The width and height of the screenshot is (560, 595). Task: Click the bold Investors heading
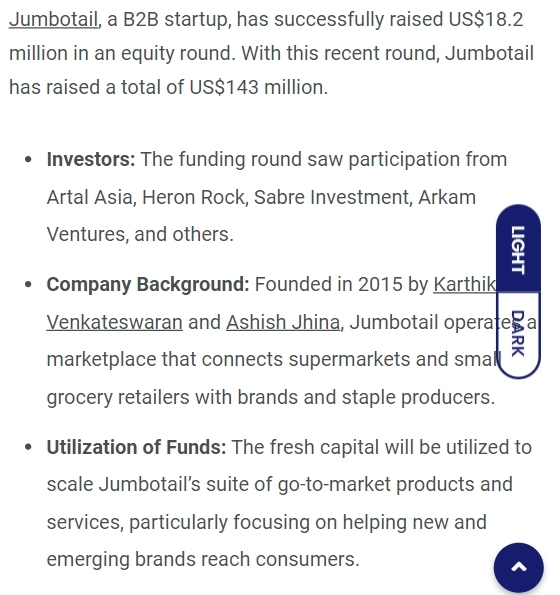click(91, 159)
